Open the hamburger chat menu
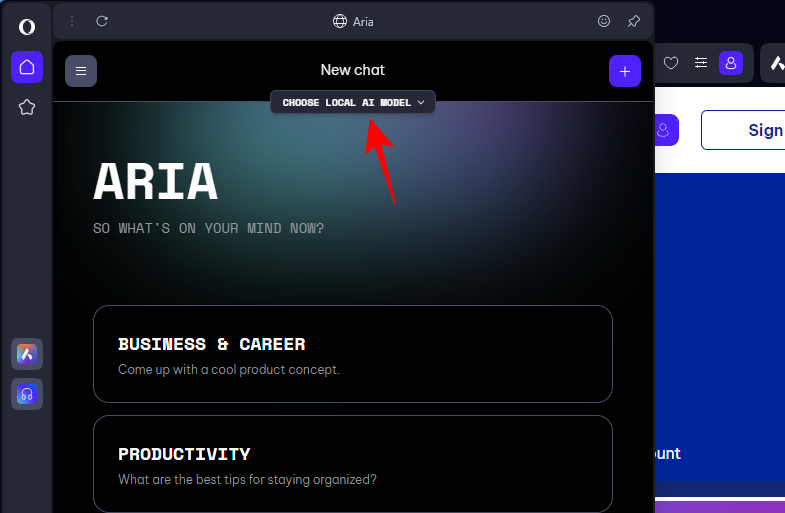Screen dimensions: 785x513 click(81, 71)
